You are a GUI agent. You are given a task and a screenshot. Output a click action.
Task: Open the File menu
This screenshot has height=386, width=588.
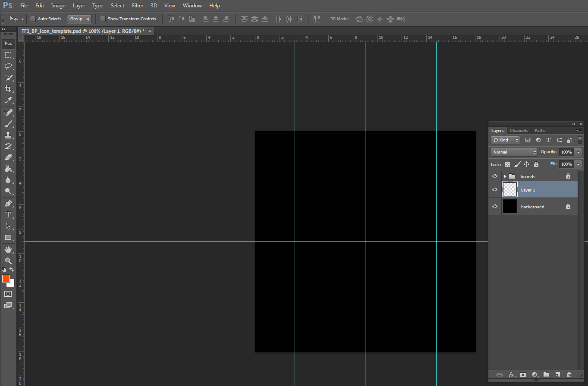[24, 6]
